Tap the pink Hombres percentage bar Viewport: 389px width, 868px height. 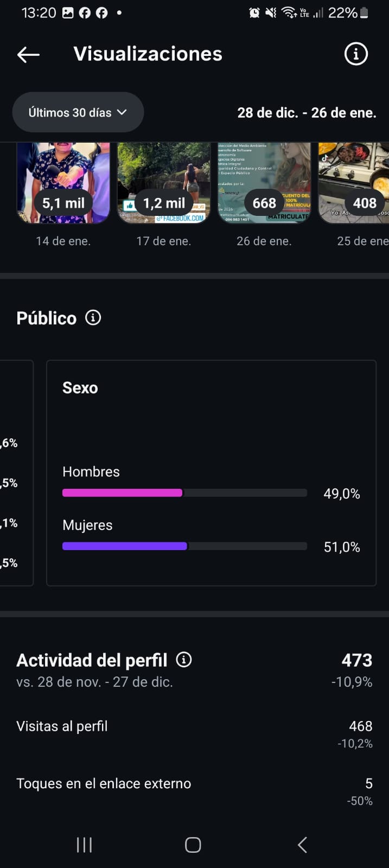click(123, 493)
